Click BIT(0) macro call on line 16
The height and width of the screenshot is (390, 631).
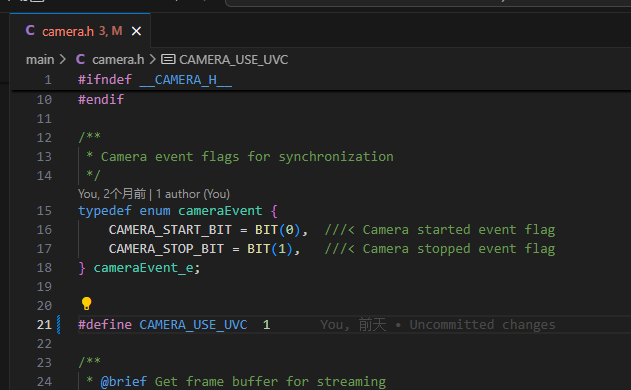pos(278,229)
